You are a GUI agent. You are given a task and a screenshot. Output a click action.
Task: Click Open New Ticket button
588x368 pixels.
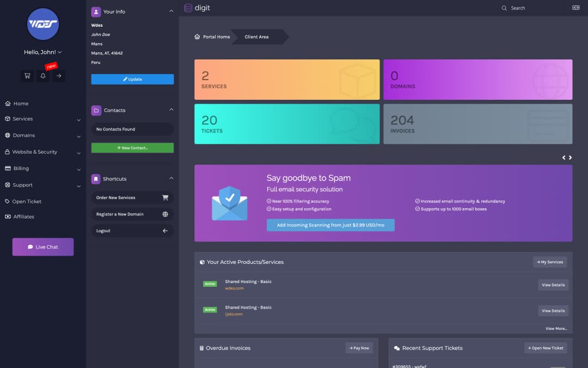pos(546,348)
